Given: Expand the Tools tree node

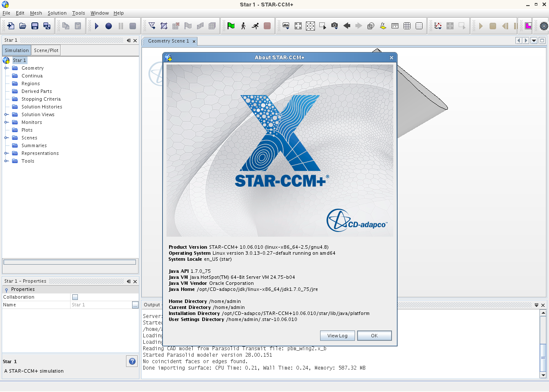Looking at the screenshot, I should (x=6, y=161).
